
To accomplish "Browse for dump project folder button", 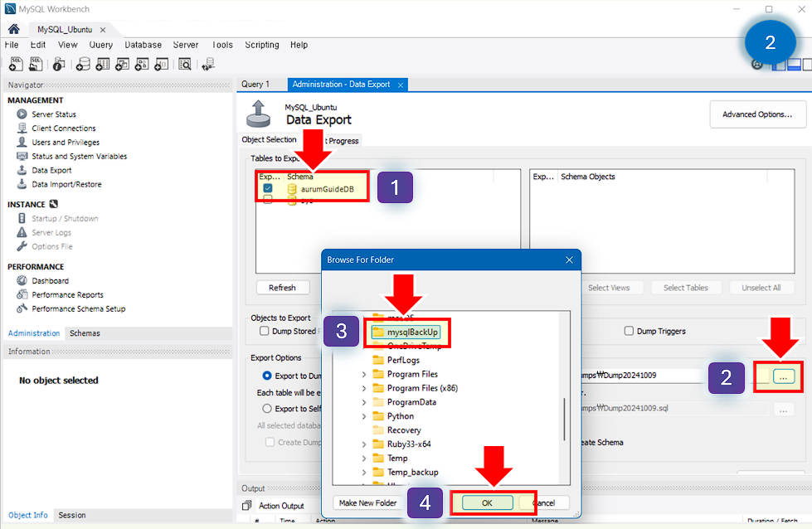I will click(783, 376).
